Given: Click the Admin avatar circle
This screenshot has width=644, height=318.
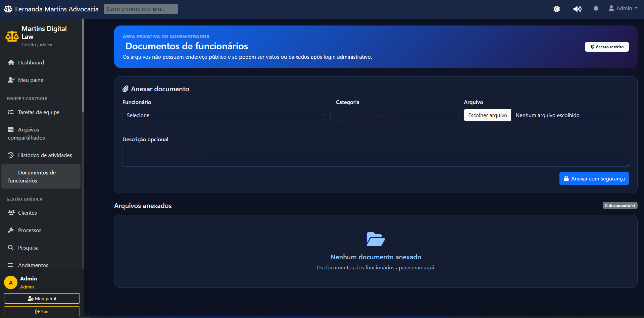Looking at the screenshot, I should click(x=11, y=282).
